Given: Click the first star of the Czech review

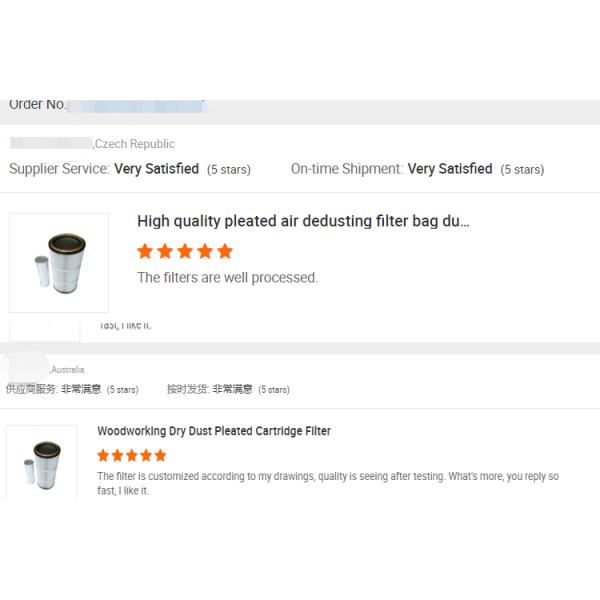Looking at the screenshot, I should (145, 251).
